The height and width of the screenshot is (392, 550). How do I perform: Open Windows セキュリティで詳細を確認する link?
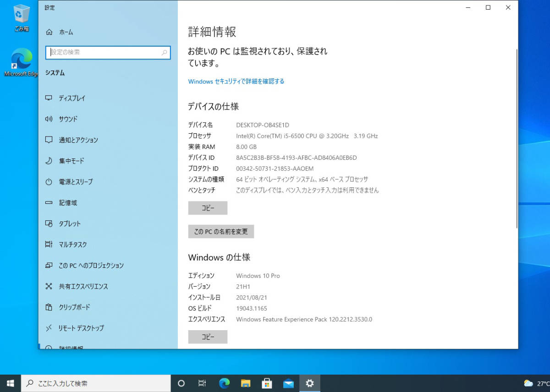click(236, 81)
